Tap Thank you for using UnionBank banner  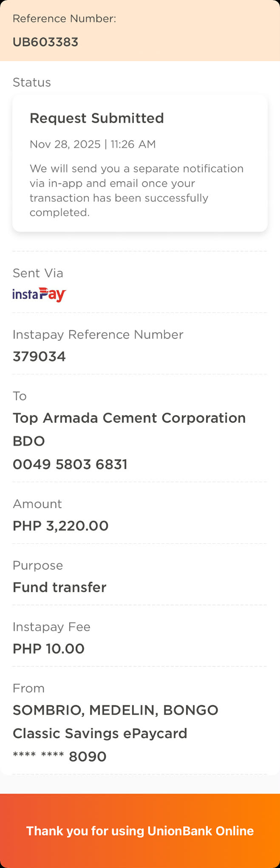pyautogui.click(x=140, y=831)
